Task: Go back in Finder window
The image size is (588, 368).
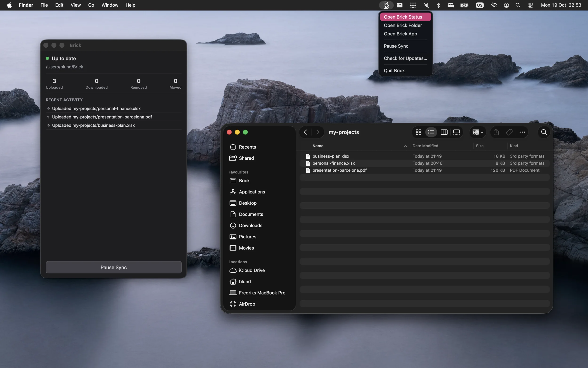Action: pos(306,132)
